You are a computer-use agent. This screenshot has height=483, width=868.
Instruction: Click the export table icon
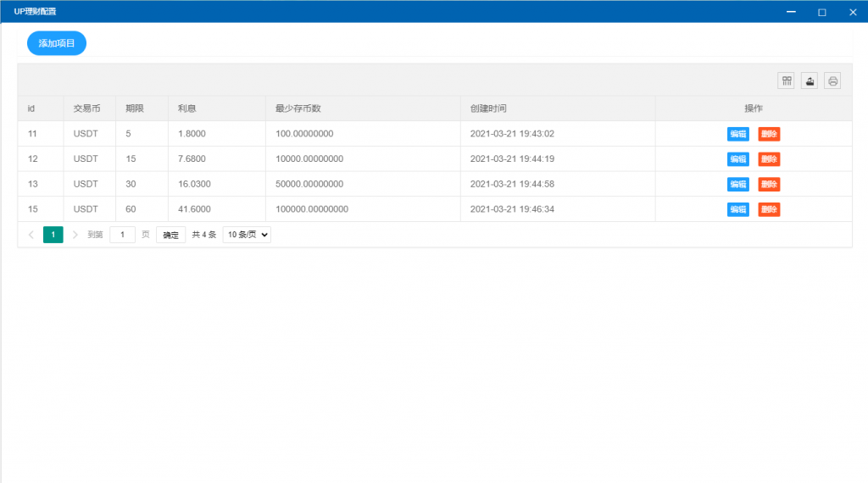click(810, 80)
